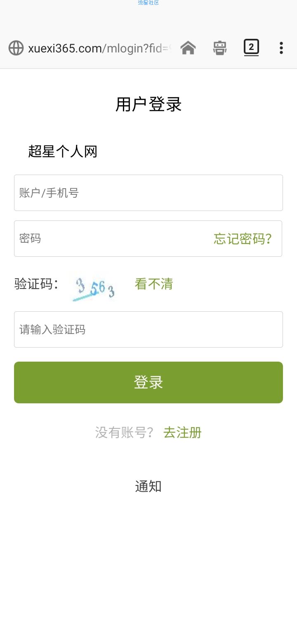
Task: Tap the 流星社区 text at top
Action: click(x=148, y=3)
